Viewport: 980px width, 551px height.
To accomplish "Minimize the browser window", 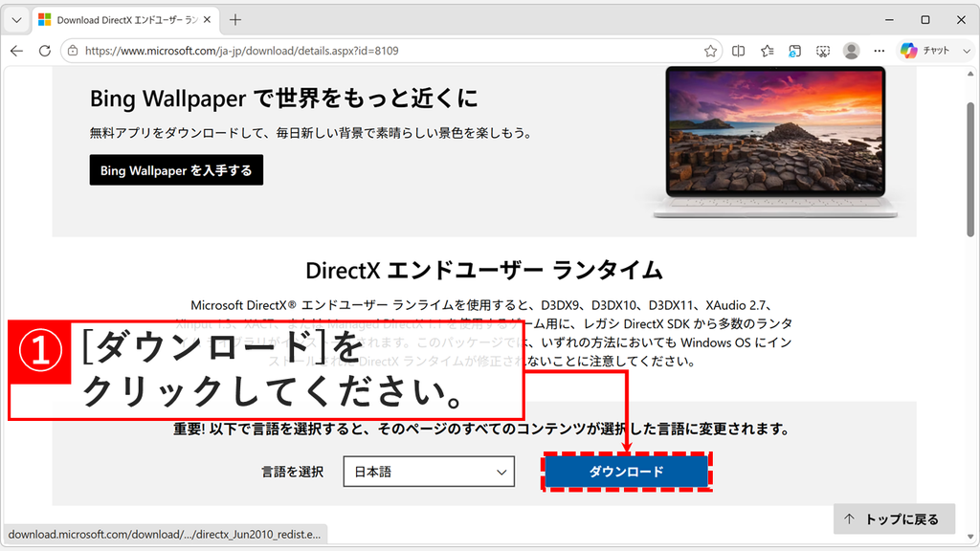I will click(889, 20).
